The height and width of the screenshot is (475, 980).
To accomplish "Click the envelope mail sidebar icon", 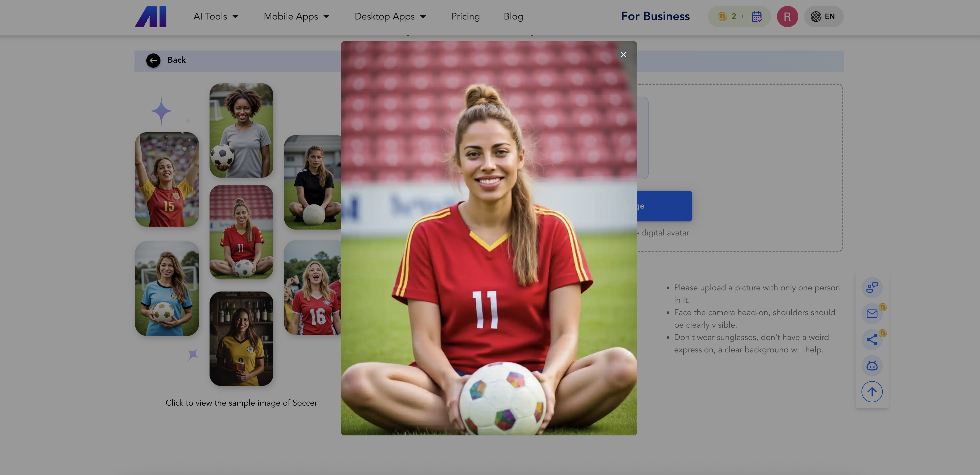I will pos(872,313).
